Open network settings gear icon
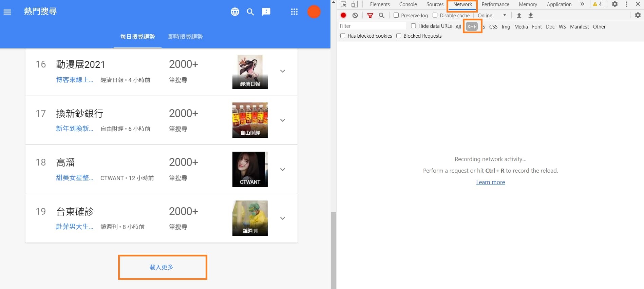Image resolution: width=644 pixels, height=289 pixels. coord(638,15)
